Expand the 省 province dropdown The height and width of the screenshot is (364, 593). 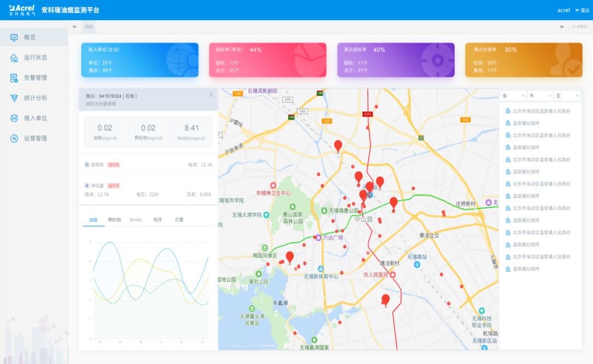click(x=513, y=96)
